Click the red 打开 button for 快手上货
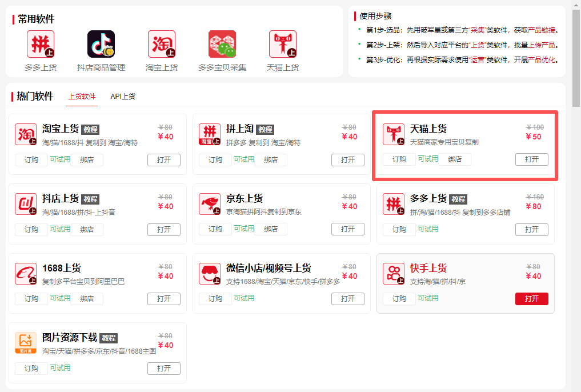This screenshot has height=392, width=581. [x=531, y=298]
